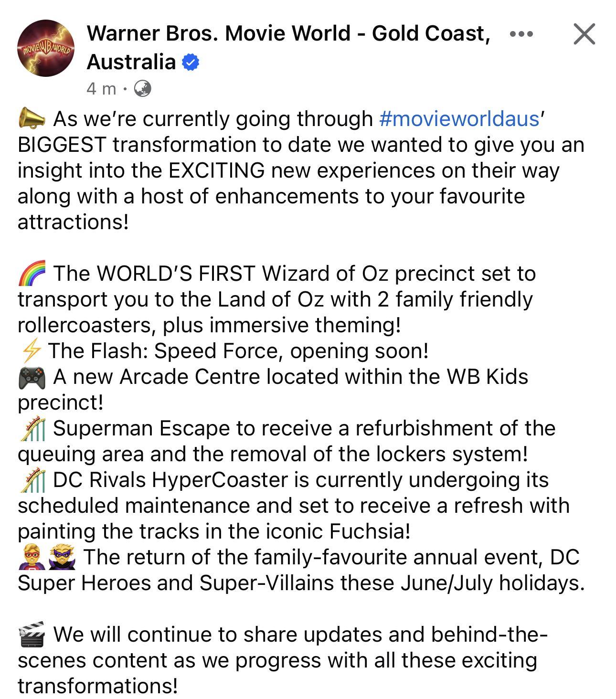Click the 4 m post timestamp

(101, 88)
